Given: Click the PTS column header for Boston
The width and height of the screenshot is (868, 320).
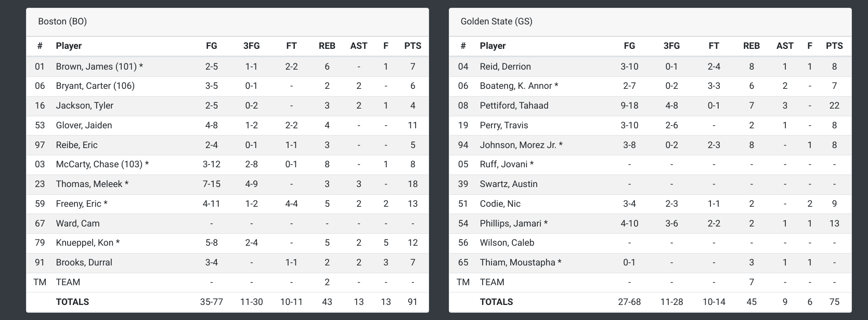Looking at the screenshot, I should point(413,46).
